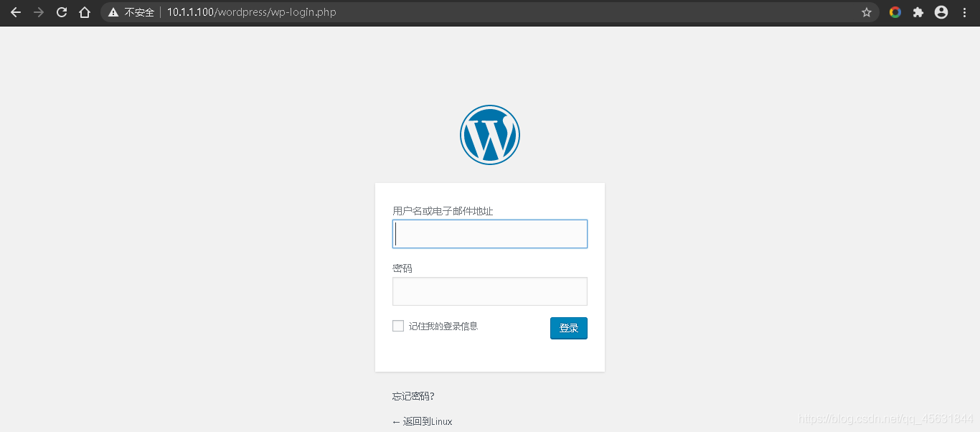The image size is (980, 432).
Task: Follow the 返回到Linux link
Action: [423, 422]
